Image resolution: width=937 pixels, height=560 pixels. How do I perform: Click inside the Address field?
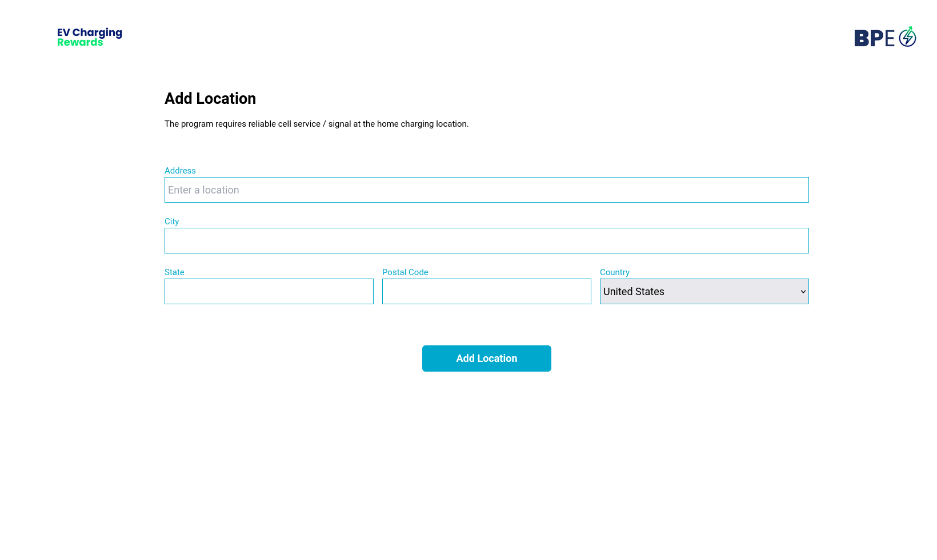(x=486, y=190)
